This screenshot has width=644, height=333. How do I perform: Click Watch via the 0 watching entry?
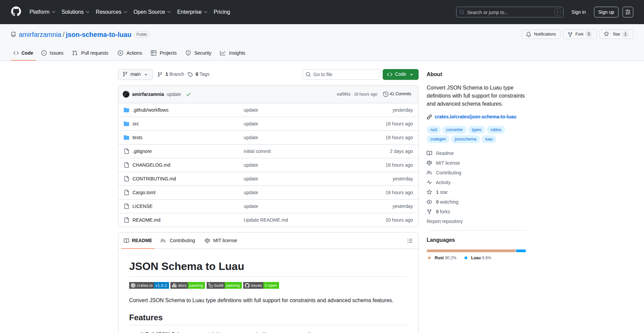447,202
